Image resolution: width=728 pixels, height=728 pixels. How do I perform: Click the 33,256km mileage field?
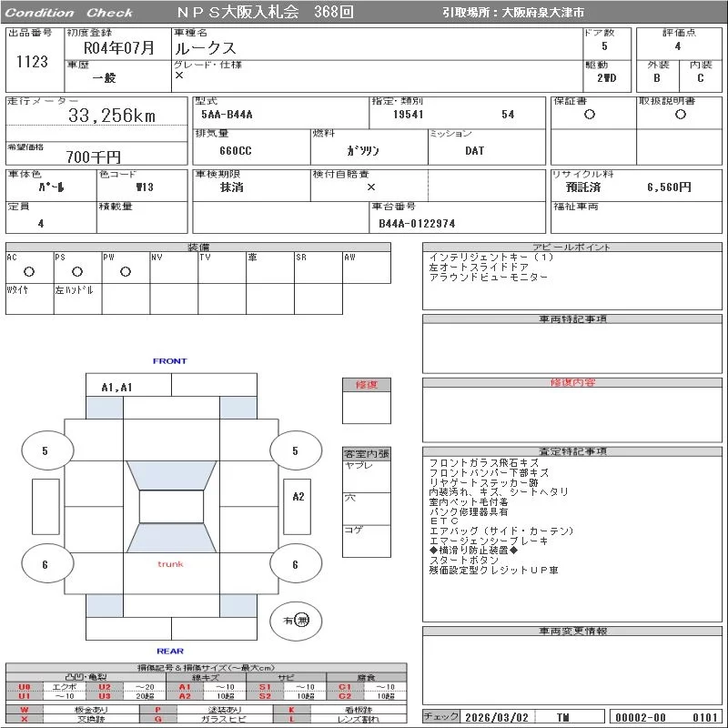(x=112, y=116)
